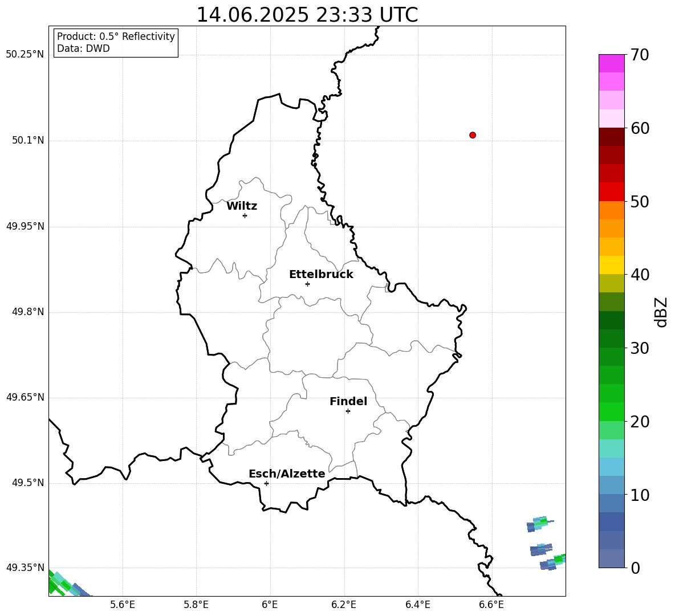Select the Findel city label
This screenshot has height=616, width=675.
tap(348, 401)
